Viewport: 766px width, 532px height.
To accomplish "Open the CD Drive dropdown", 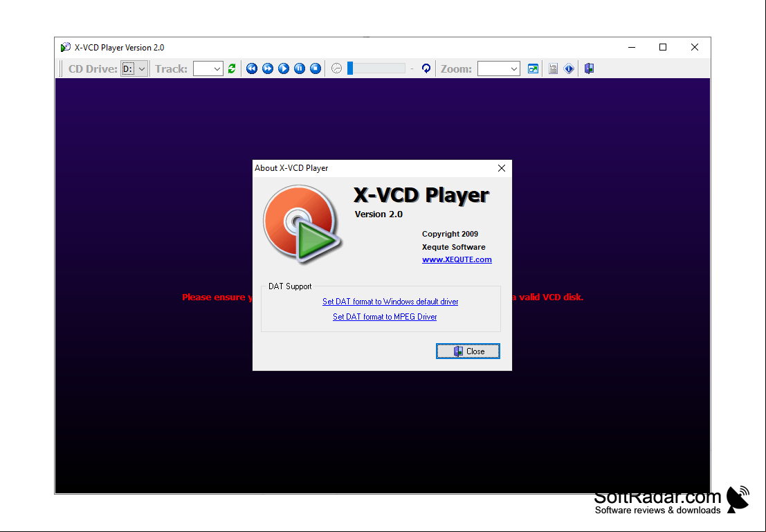I will pyautogui.click(x=134, y=69).
